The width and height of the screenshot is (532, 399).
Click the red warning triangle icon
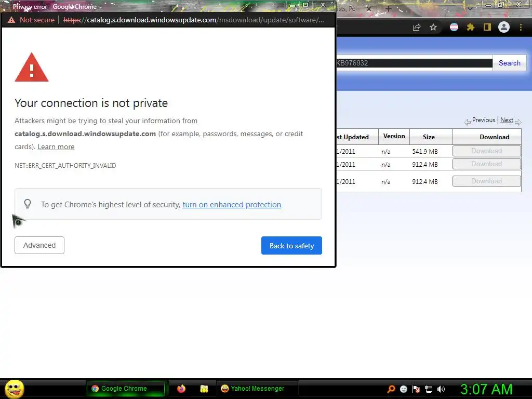[32, 67]
